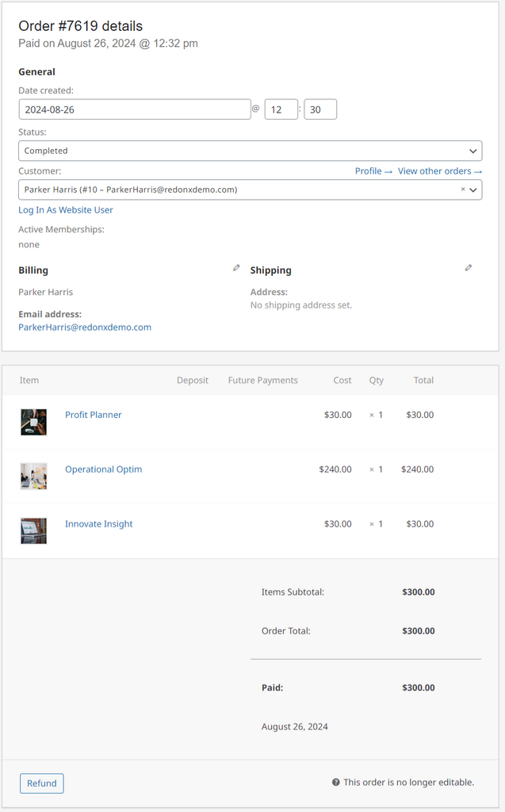Click Log In As Website User
Screen dimensions: 505x812
[66, 210]
